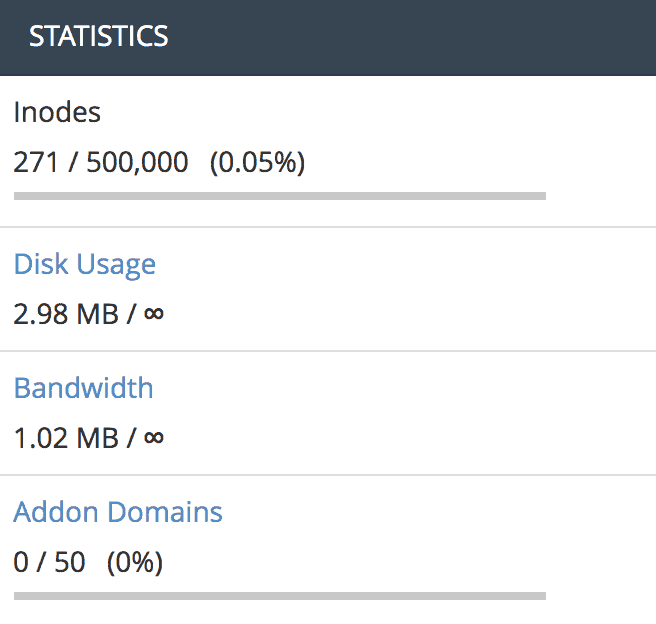Click the 0 used addon domains number
Screen dimensions: 656x624
[21, 563]
